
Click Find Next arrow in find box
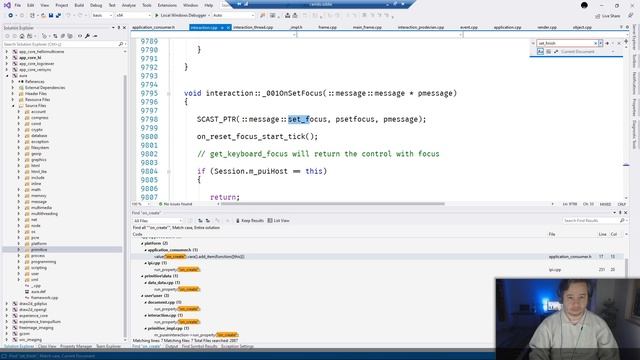coord(607,43)
